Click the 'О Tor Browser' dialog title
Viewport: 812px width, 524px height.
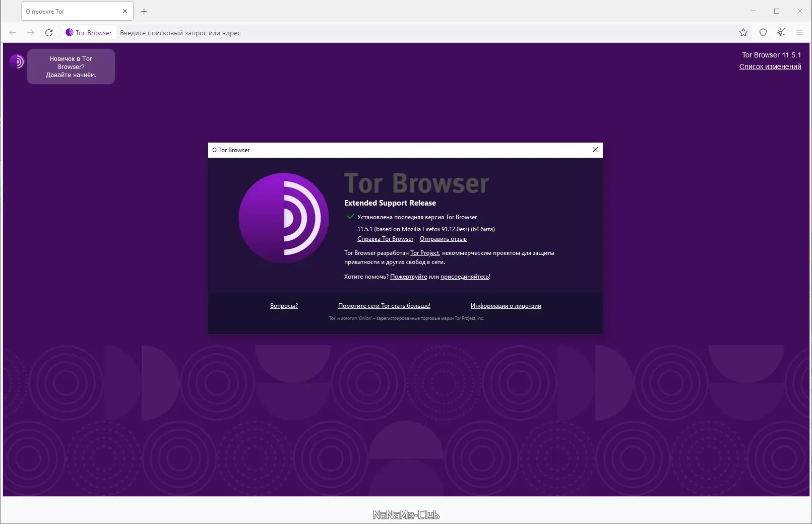pos(231,150)
